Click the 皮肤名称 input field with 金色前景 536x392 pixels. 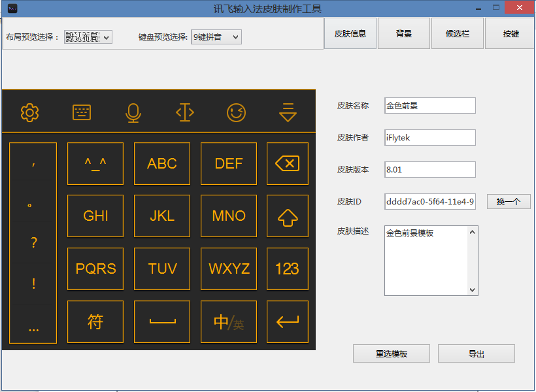(430, 106)
